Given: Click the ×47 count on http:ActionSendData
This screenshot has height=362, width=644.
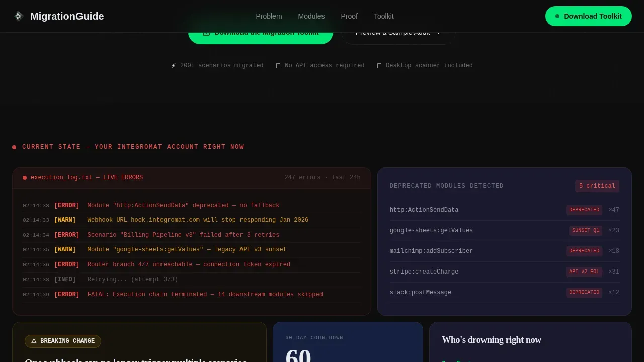Looking at the screenshot, I should point(614,210).
